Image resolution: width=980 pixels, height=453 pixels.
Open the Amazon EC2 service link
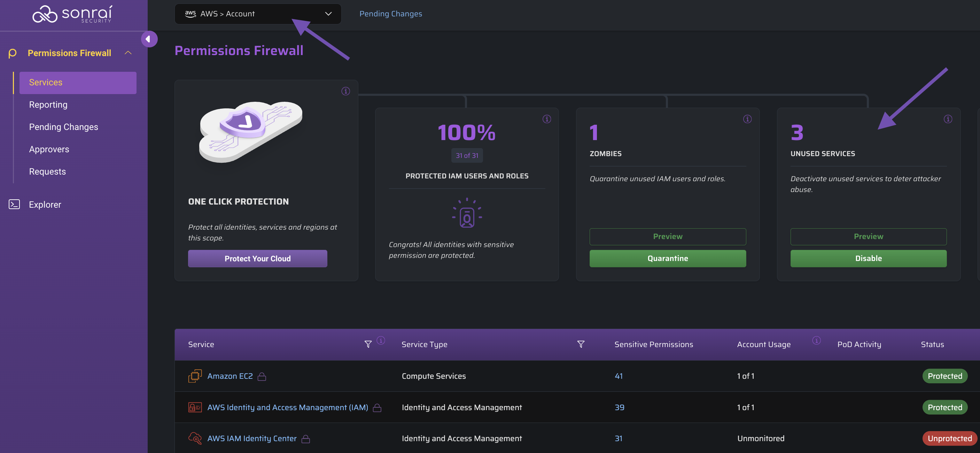point(230,376)
